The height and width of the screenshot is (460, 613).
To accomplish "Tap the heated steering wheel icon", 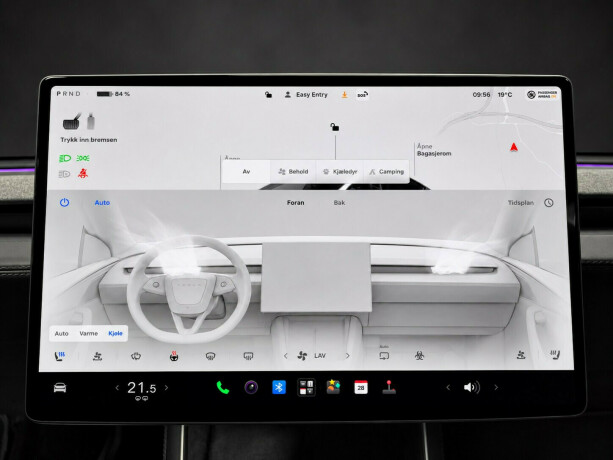I will 174,356.
